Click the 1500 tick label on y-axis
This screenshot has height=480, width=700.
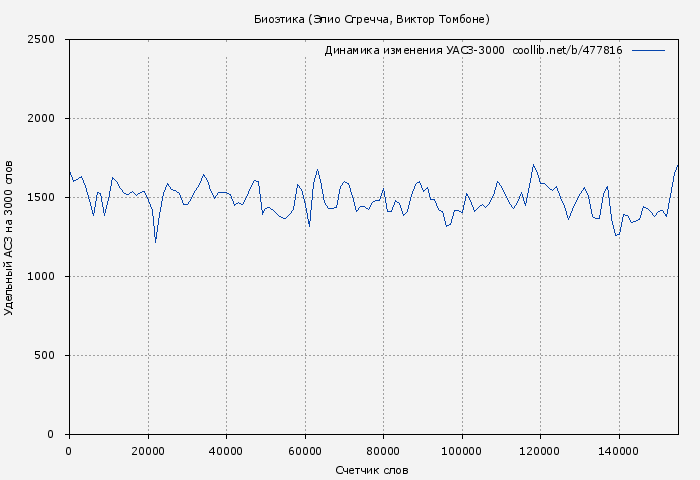point(48,198)
